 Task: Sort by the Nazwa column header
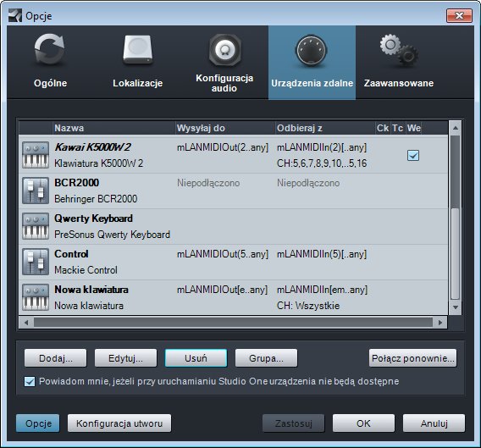point(113,128)
